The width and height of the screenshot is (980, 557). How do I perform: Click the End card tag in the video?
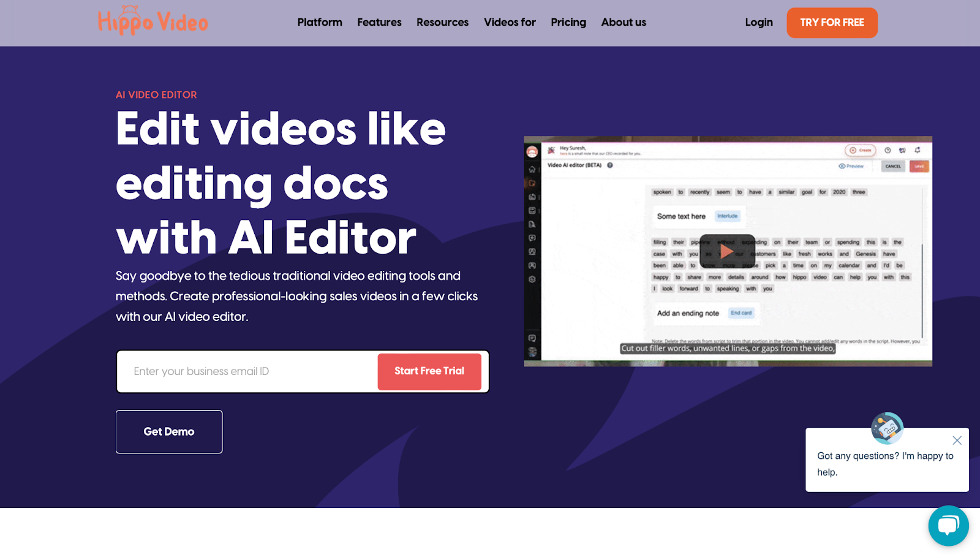coord(741,313)
